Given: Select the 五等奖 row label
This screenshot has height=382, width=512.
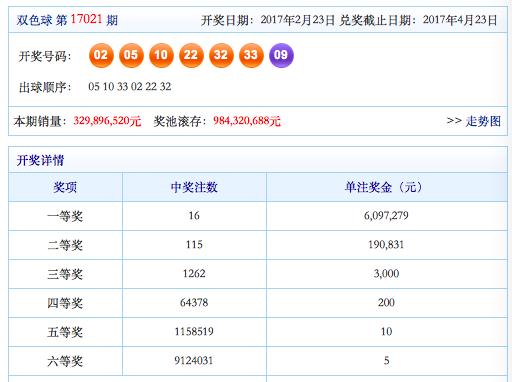Looking at the screenshot, I should tap(65, 332).
